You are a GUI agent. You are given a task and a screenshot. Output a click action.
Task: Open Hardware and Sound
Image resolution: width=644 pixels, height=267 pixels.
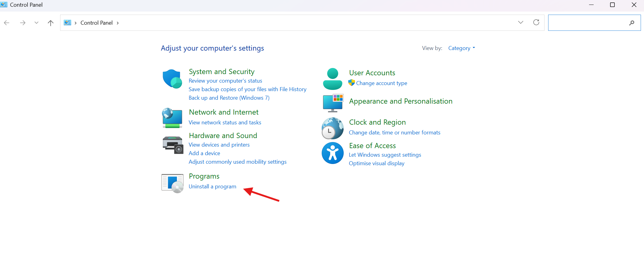[223, 136]
